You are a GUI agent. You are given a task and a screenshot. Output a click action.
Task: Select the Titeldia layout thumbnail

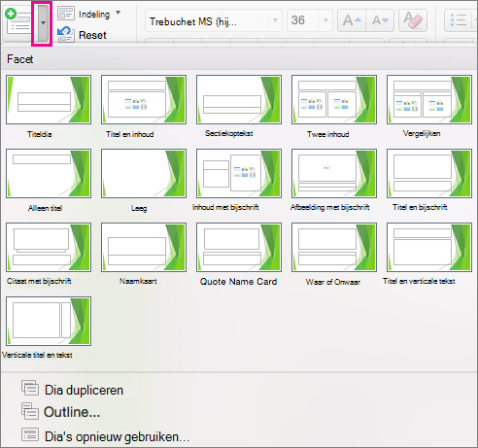point(49,99)
